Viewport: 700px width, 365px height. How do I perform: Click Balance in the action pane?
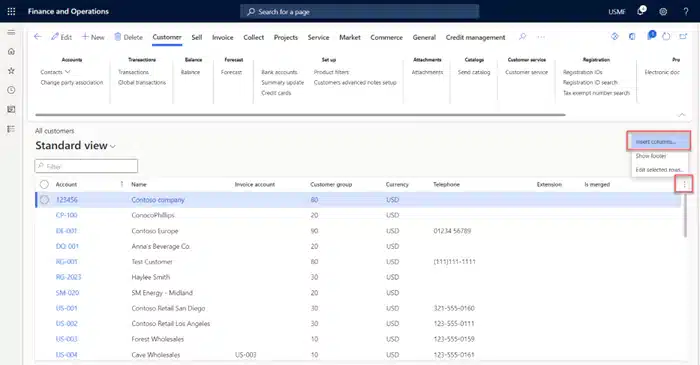pos(191,72)
